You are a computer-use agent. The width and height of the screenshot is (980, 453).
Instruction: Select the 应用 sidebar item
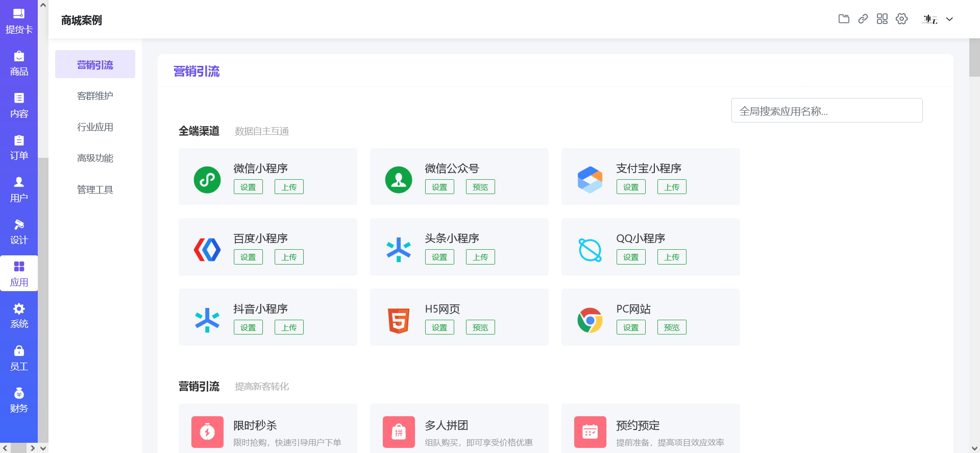tap(19, 274)
